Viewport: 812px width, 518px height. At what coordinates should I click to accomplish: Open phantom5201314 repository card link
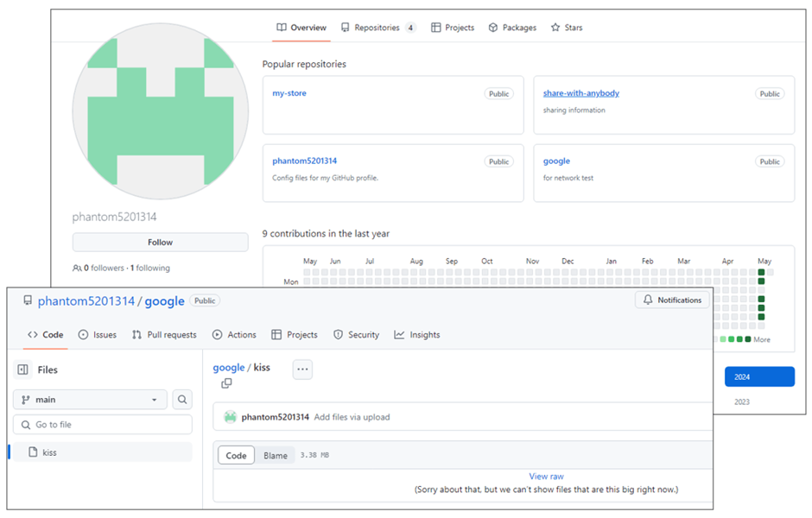(304, 161)
